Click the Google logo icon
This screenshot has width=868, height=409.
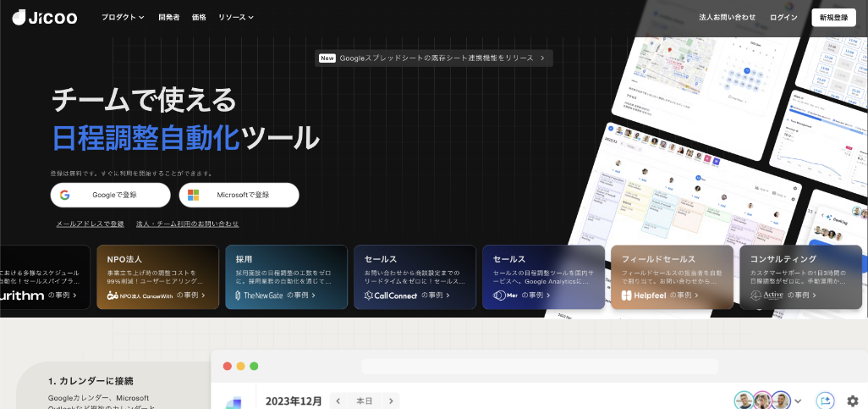click(x=65, y=195)
